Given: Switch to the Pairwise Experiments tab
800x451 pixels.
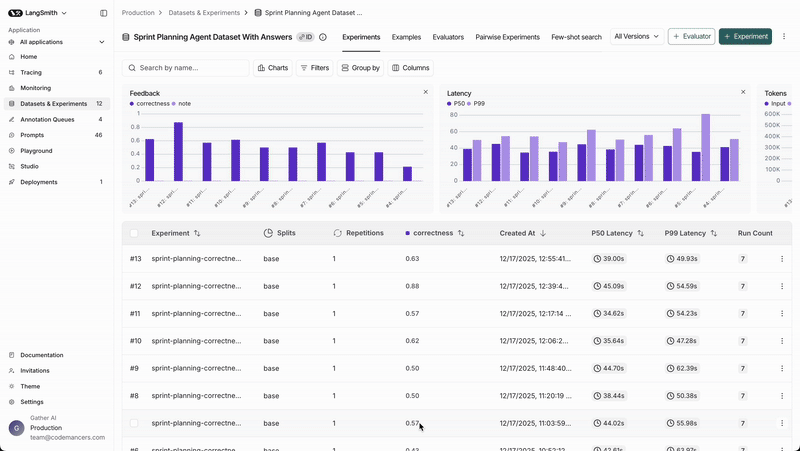Looking at the screenshot, I should point(507,37).
